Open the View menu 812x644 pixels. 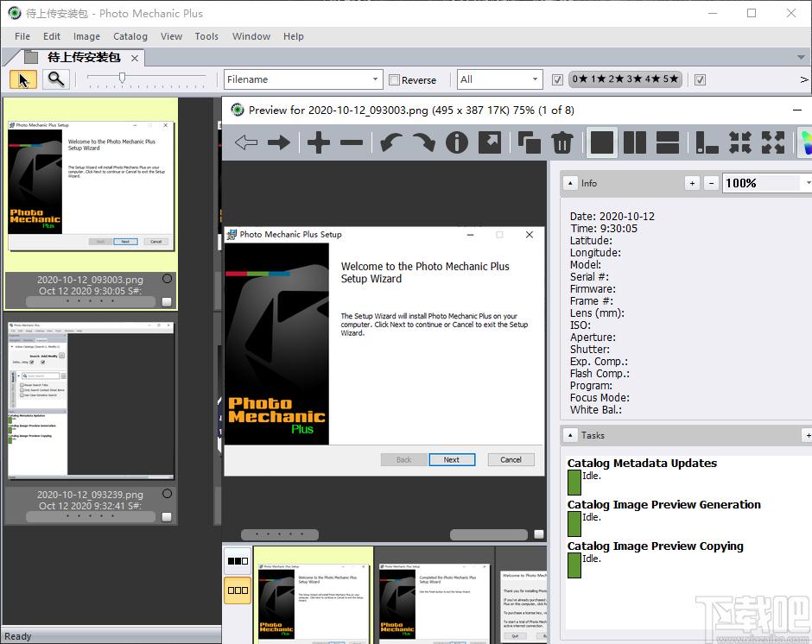click(171, 36)
